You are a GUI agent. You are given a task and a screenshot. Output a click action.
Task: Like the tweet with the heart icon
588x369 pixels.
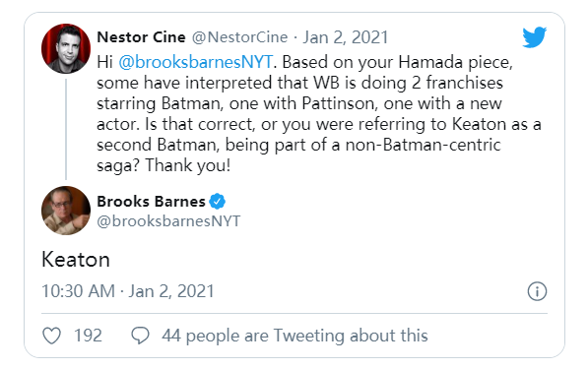52,336
